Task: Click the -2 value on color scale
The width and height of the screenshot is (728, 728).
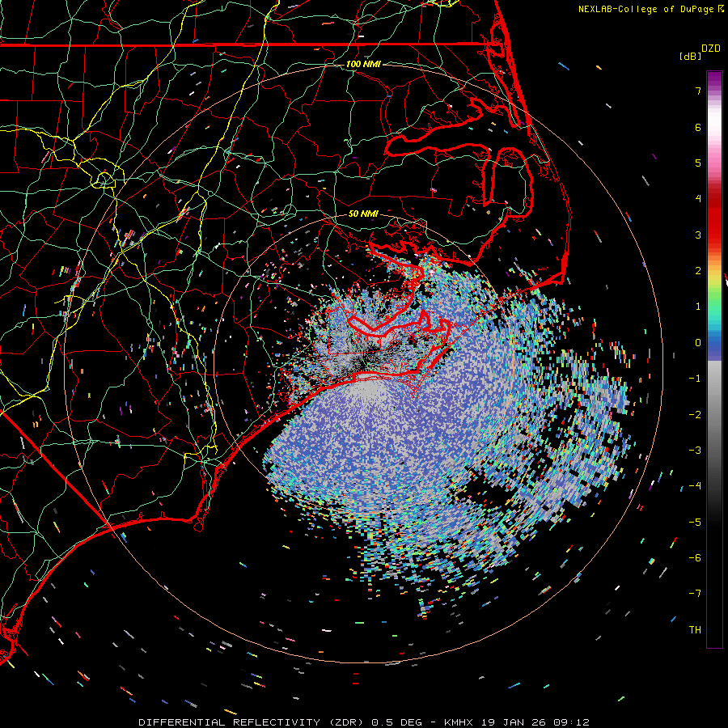Action: coord(695,415)
